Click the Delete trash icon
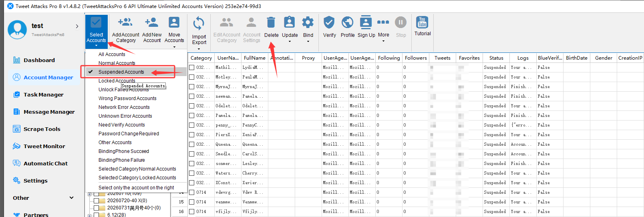Viewport: 644px width, 217px height. click(271, 22)
